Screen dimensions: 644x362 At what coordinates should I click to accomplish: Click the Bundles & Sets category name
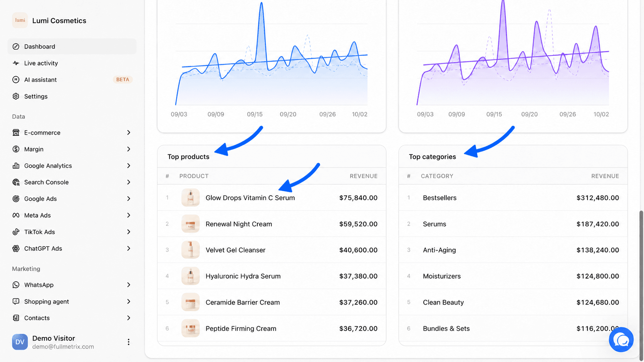pyautogui.click(x=446, y=329)
